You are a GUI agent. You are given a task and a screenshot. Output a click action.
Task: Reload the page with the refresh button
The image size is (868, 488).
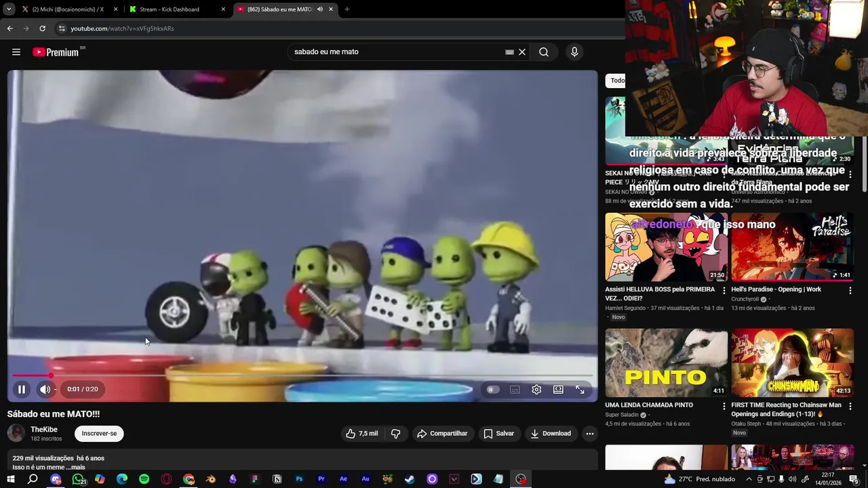click(42, 28)
